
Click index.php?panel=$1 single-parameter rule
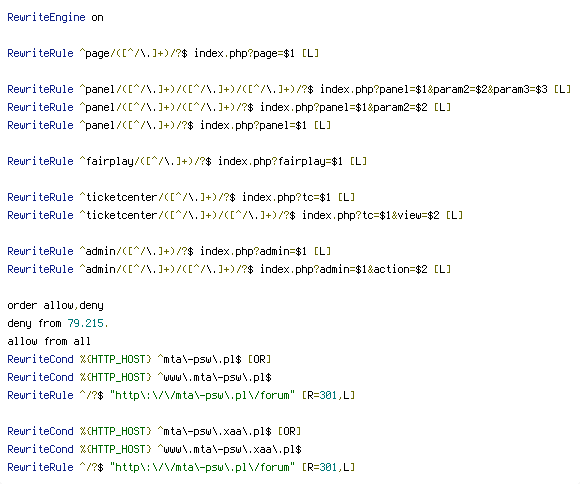tap(253, 125)
